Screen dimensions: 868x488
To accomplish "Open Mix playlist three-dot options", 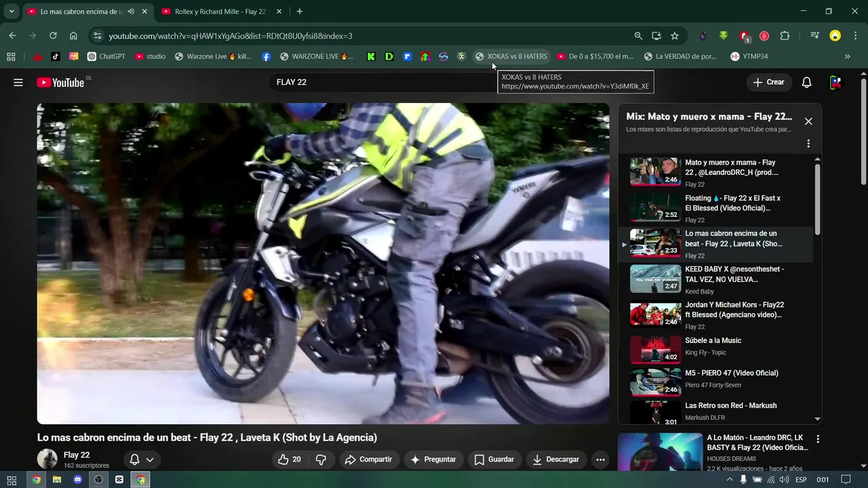I will 808,144.
